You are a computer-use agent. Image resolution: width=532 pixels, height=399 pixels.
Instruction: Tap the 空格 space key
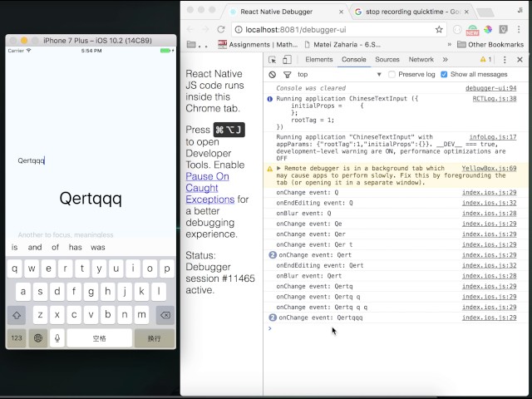(100, 338)
